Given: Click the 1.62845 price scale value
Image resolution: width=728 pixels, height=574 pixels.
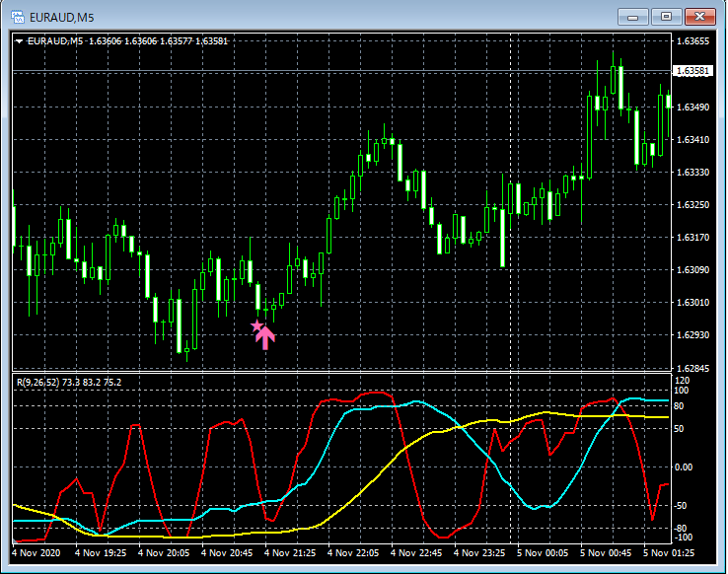Looking at the screenshot, I should coord(692,369).
